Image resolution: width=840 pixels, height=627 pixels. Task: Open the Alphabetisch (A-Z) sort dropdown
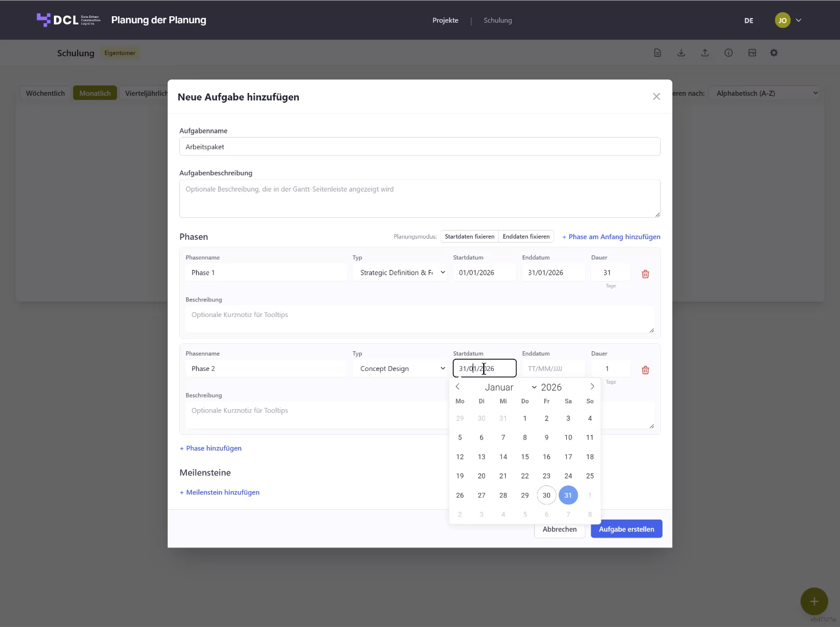click(765, 93)
